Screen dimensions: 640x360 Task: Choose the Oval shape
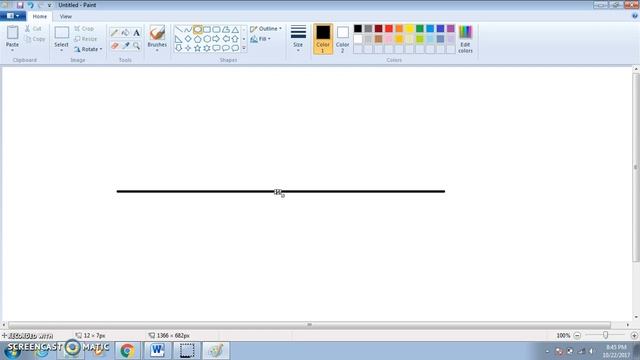click(x=198, y=29)
